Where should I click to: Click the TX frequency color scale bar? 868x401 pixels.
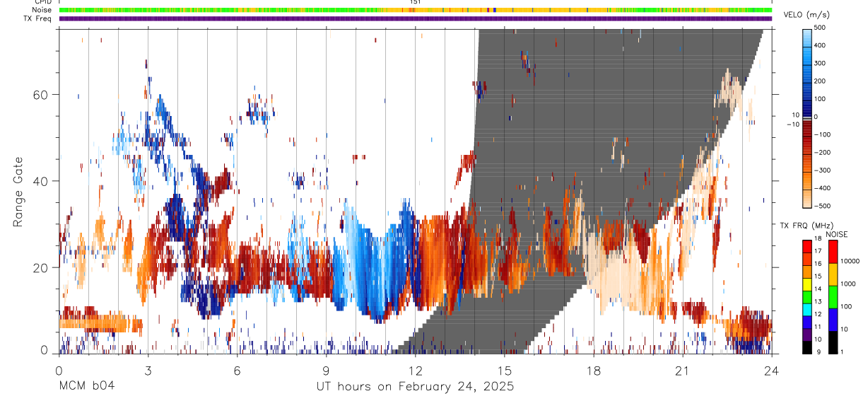pos(807,297)
